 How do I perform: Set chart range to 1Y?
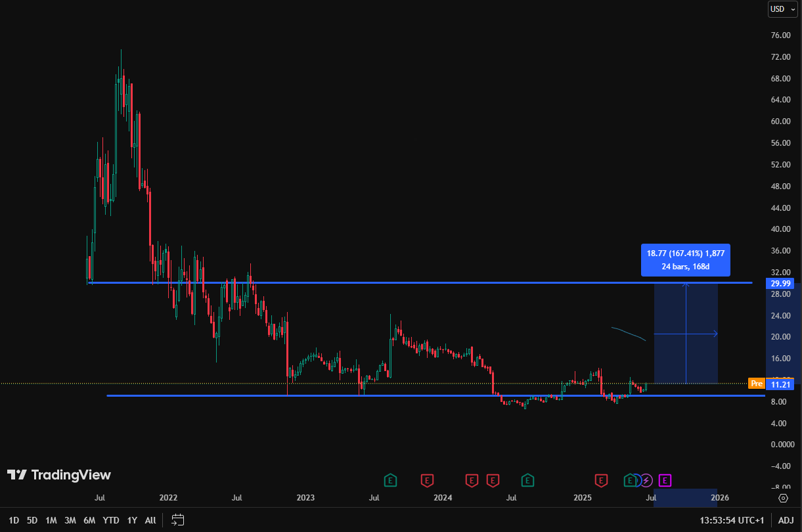pyautogui.click(x=132, y=520)
